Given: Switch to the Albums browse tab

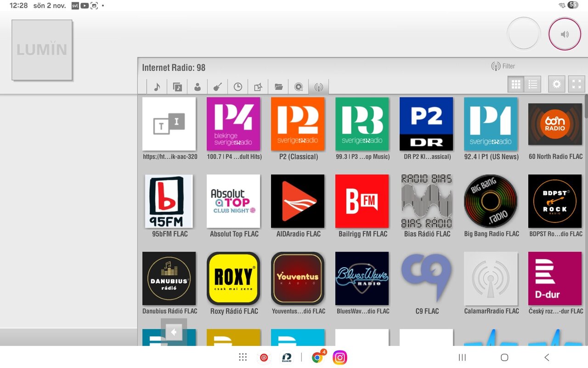Looking at the screenshot, I should pyautogui.click(x=177, y=86).
